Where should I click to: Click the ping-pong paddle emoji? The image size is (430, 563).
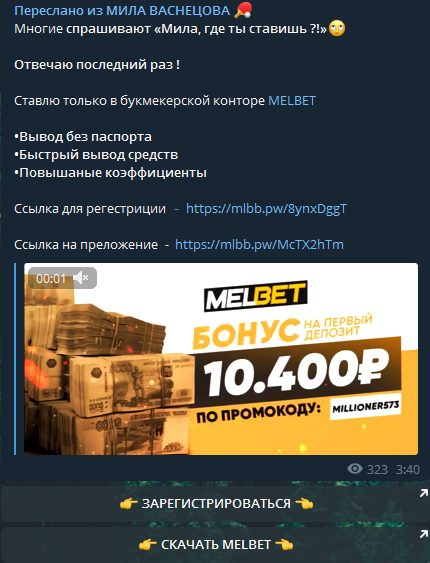[243, 10]
